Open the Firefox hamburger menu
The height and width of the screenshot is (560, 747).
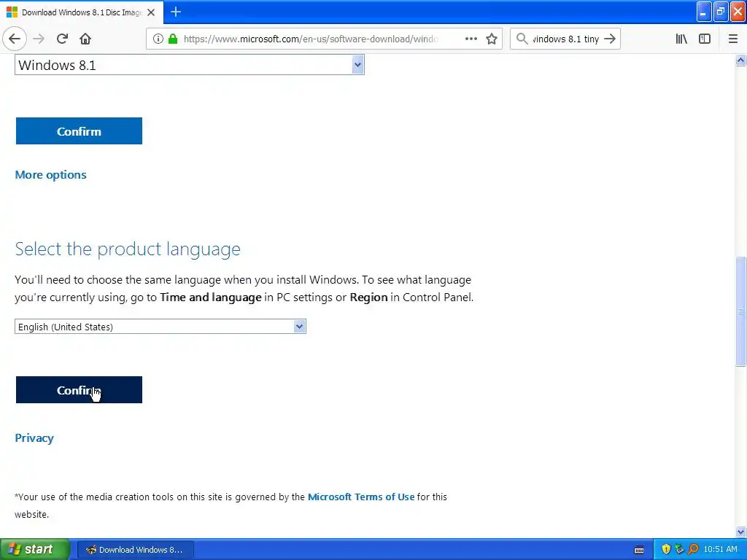[732, 39]
